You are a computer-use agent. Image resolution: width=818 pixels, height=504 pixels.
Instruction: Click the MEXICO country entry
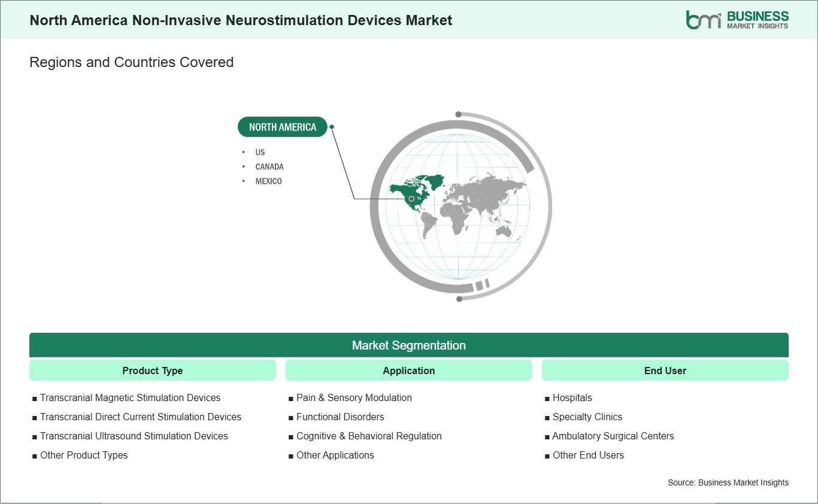click(x=268, y=181)
